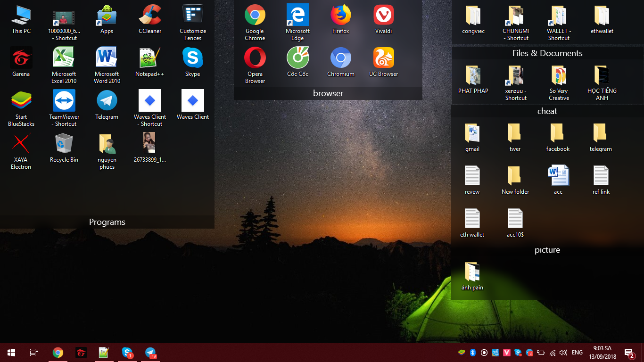
Task: Select the Telegram desktop icon
Action: click(107, 105)
